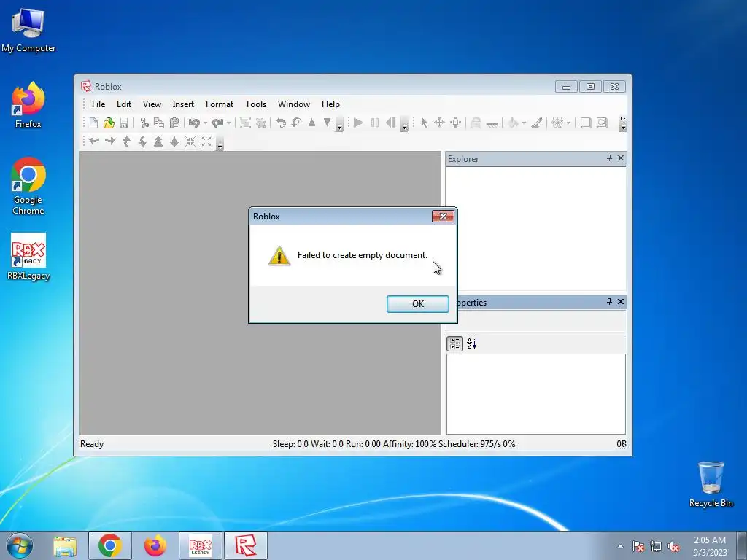Open RBXLegacy desktop shortcut
This screenshot has width=747, height=560.
pos(28,257)
